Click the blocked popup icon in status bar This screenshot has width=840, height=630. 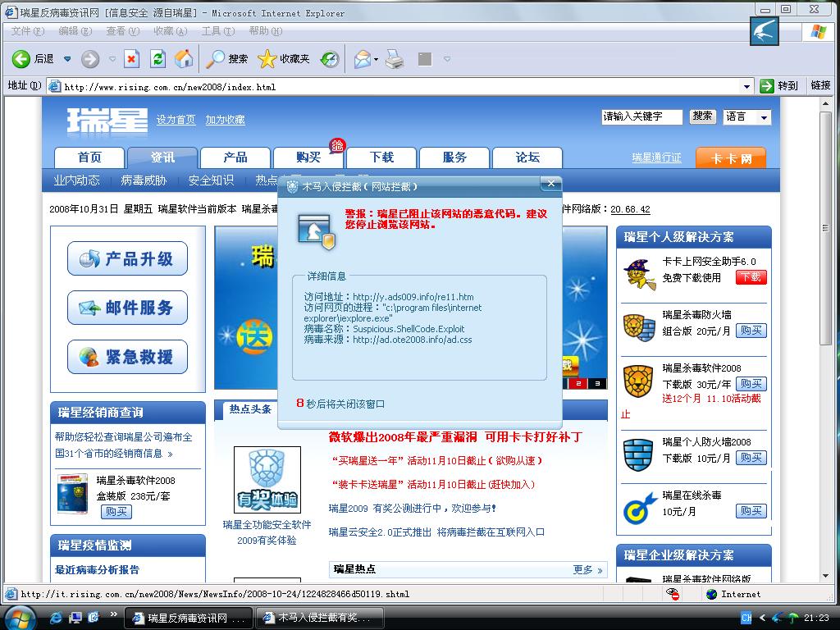[x=673, y=594]
